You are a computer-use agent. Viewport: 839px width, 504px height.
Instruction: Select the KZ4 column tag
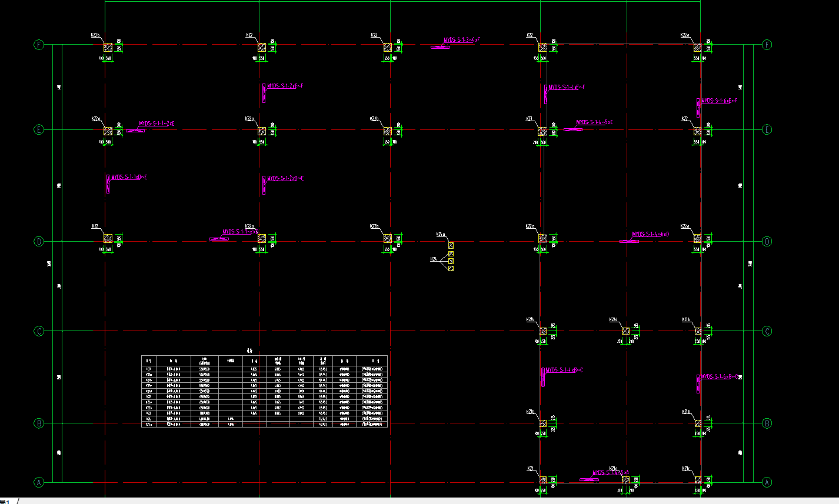coord(434,259)
